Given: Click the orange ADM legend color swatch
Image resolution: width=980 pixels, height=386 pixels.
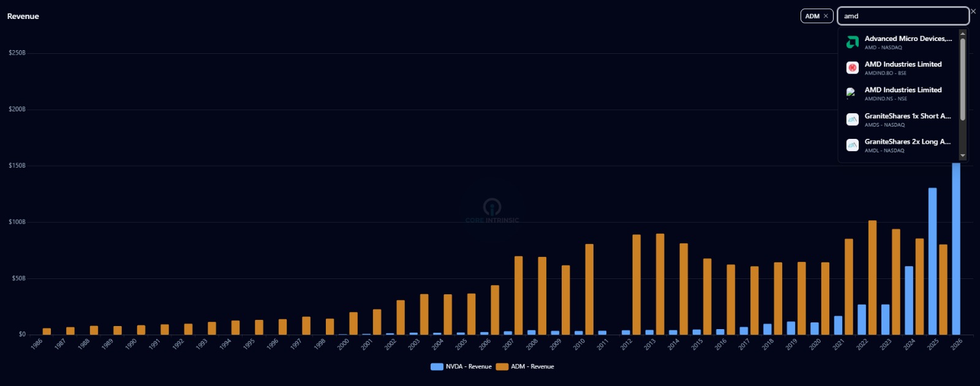Looking at the screenshot, I should [502, 366].
